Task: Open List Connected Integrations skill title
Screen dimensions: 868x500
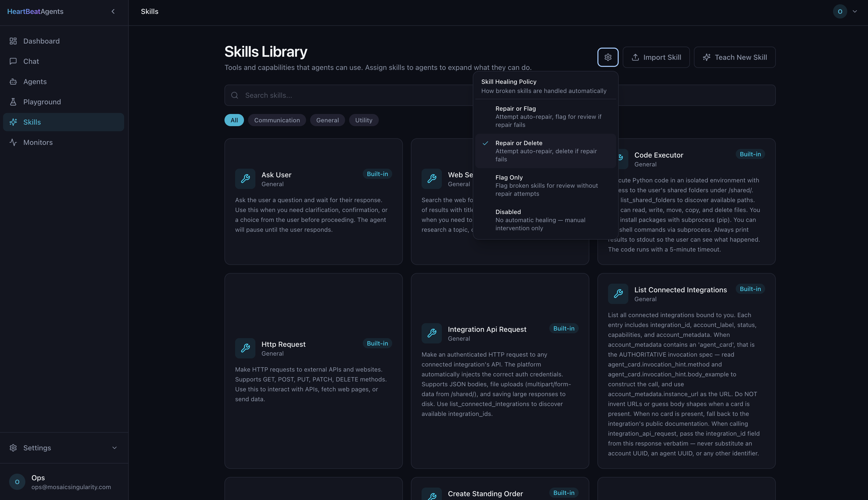Action: (x=681, y=290)
